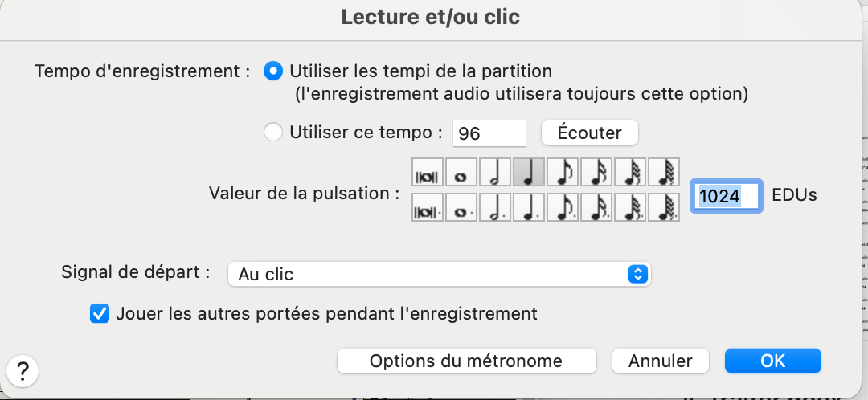Select the eighth note beat value
Image resolution: width=868 pixels, height=400 pixels.
(563, 173)
